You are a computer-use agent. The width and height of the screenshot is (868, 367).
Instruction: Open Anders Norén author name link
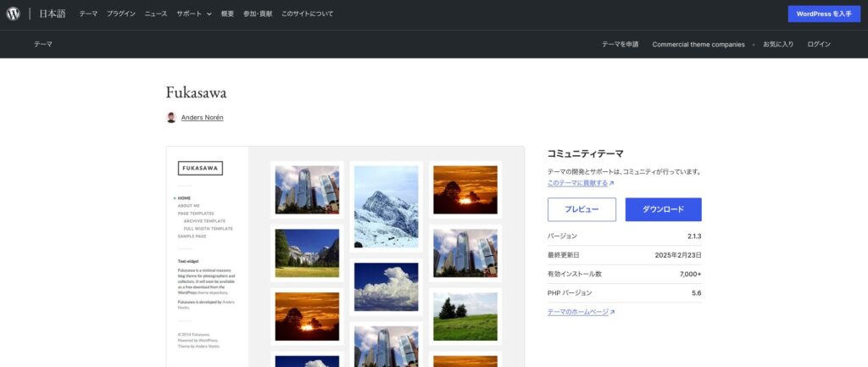click(202, 117)
